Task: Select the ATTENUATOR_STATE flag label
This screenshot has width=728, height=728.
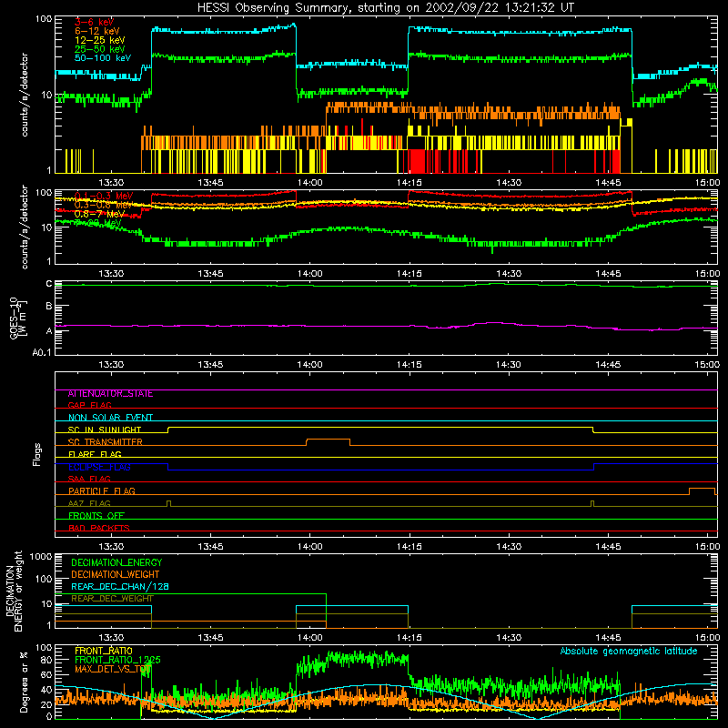Action: coord(110,394)
